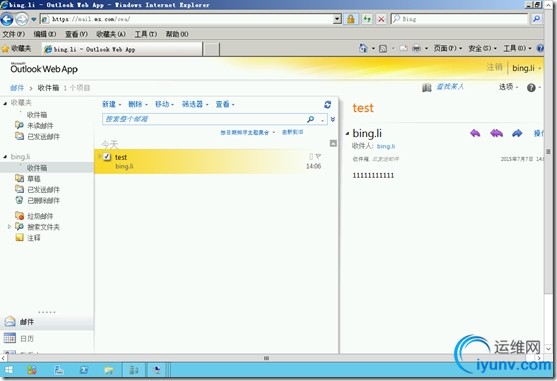Click the horizontal scrollbar thumb
This screenshot has width=557, height=381.
(x=266, y=358)
